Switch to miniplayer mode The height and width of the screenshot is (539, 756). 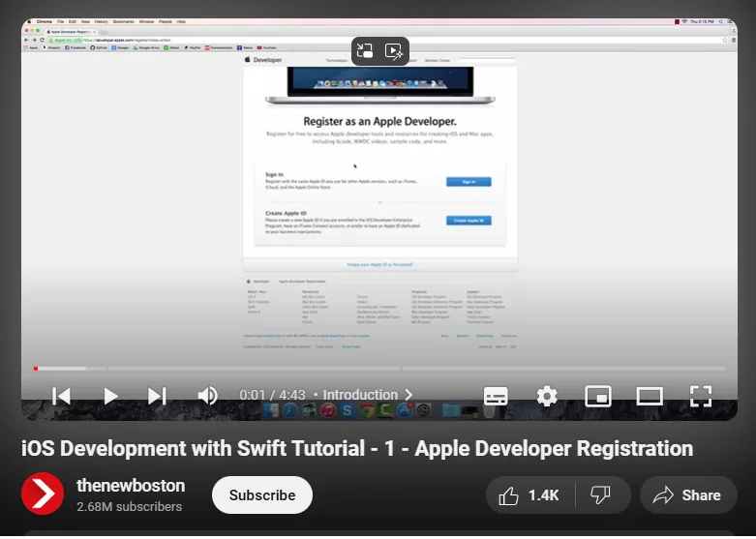pyautogui.click(x=598, y=397)
